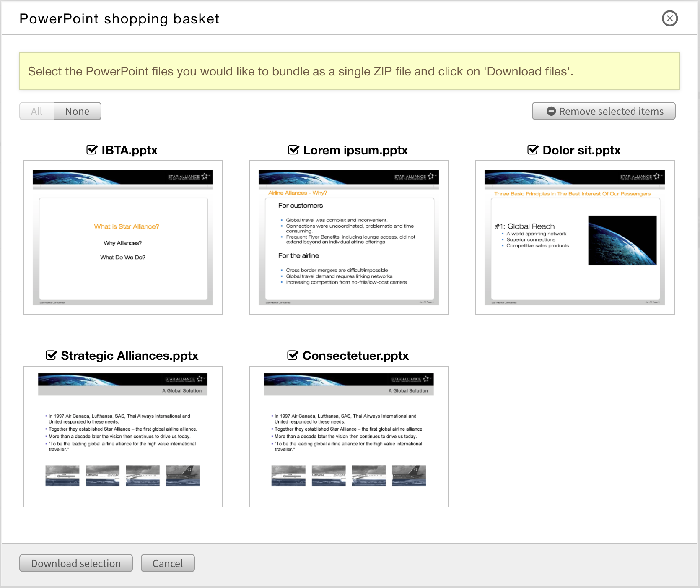Close the PowerPoint shopping basket dialog
Image resolution: width=700 pixels, height=588 pixels.
(669, 18)
